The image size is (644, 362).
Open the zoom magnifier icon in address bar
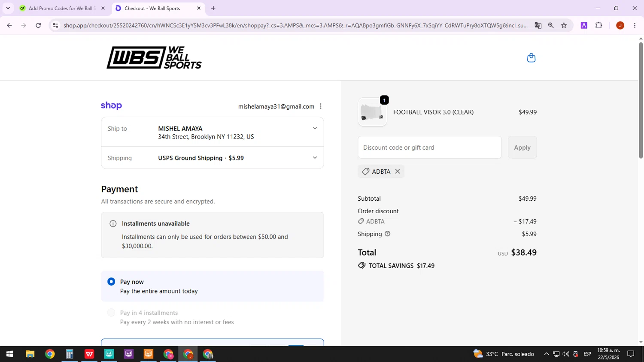(551, 25)
